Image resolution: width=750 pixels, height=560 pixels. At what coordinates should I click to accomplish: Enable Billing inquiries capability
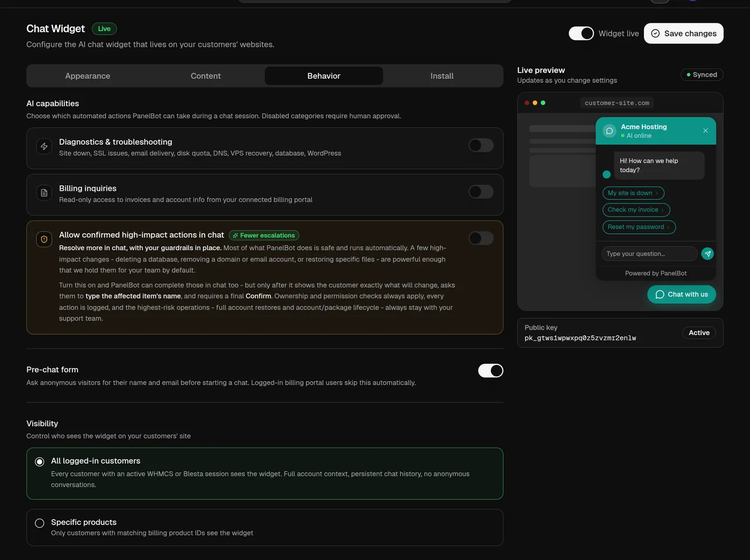tap(481, 191)
